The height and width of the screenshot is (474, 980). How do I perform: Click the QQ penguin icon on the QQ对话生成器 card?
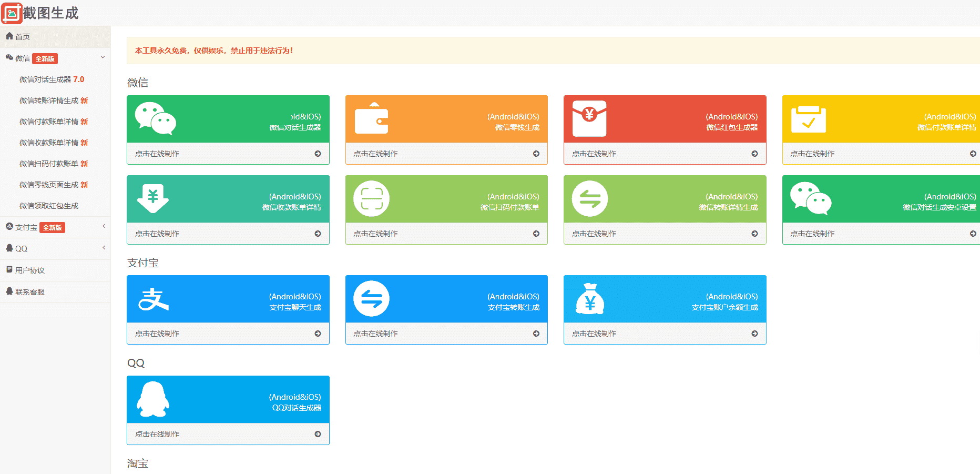pyautogui.click(x=153, y=399)
